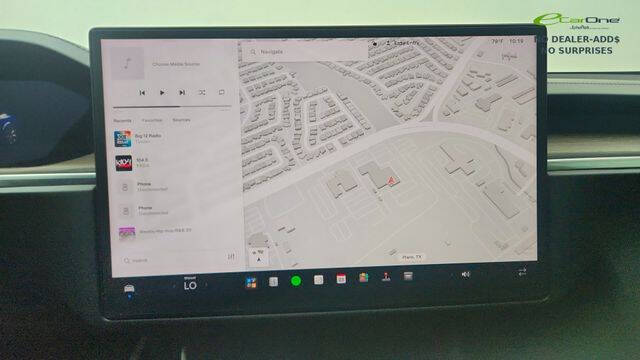640x360 pixels.
Task: Tap the clock time in the status bar
Action: click(516, 41)
